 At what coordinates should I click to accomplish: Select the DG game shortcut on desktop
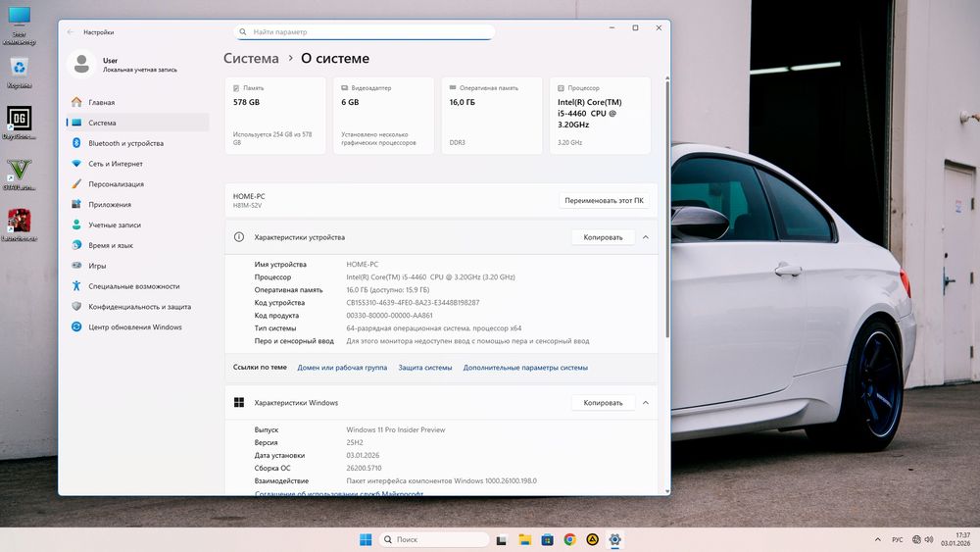click(x=20, y=123)
